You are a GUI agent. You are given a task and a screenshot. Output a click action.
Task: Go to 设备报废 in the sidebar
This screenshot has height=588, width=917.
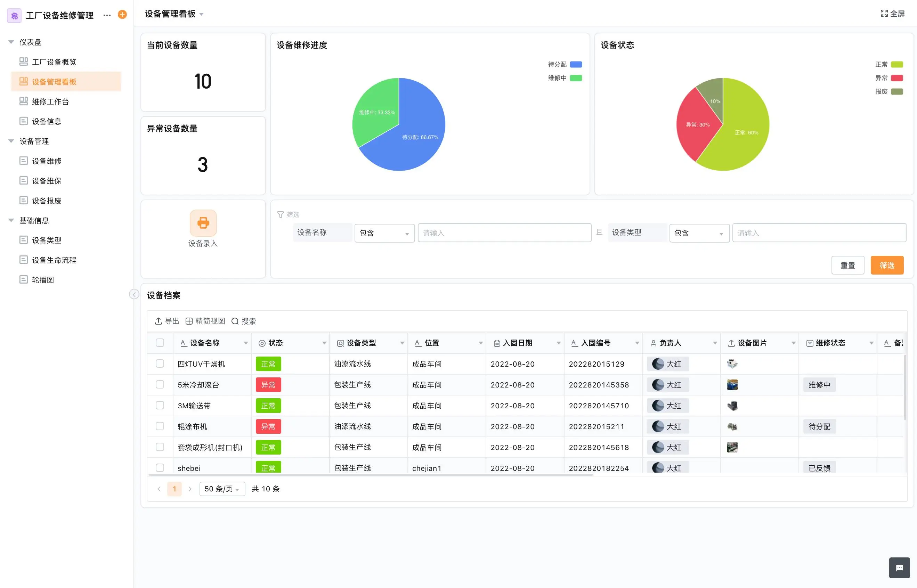coord(47,201)
